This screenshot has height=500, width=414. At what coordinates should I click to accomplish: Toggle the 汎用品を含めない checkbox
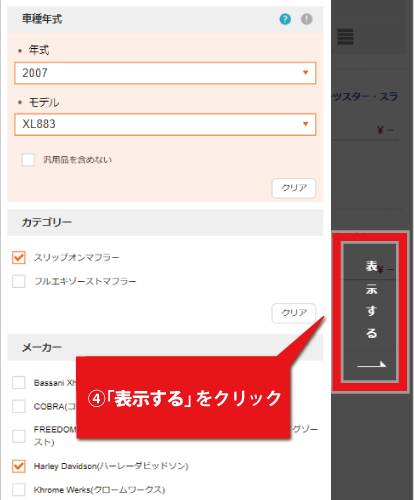tap(28, 160)
